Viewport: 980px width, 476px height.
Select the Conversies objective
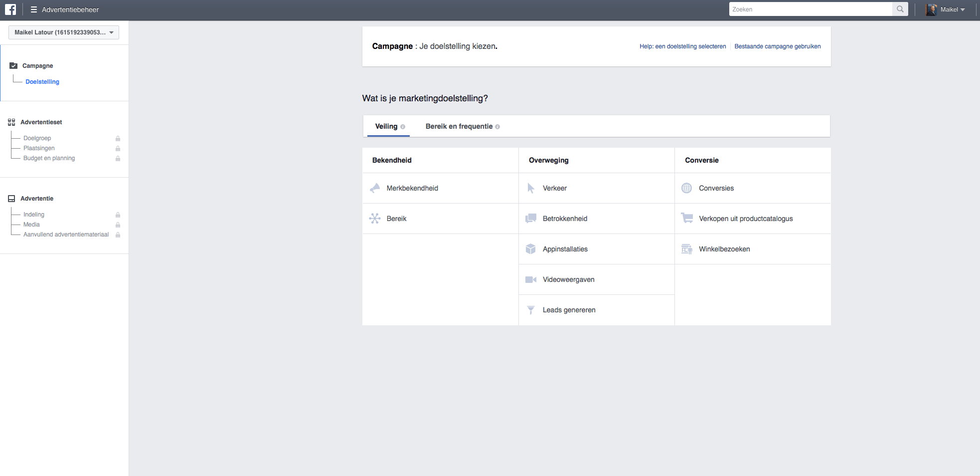coord(753,188)
